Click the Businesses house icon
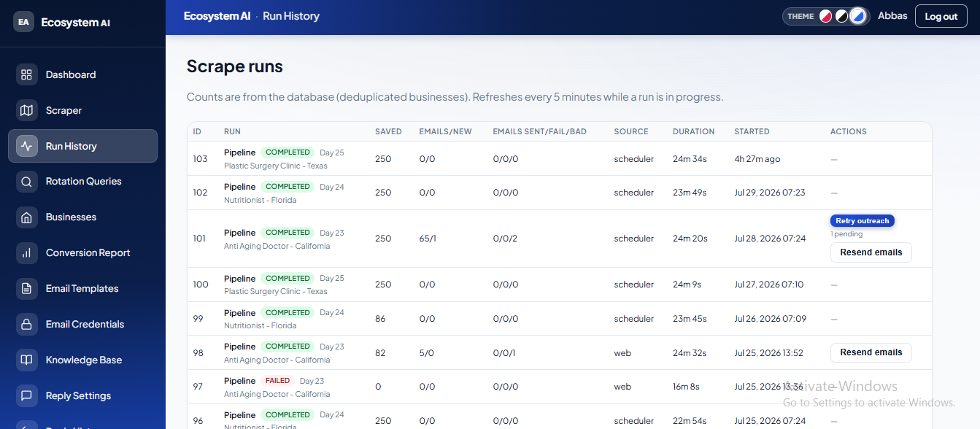 pos(27,217)
